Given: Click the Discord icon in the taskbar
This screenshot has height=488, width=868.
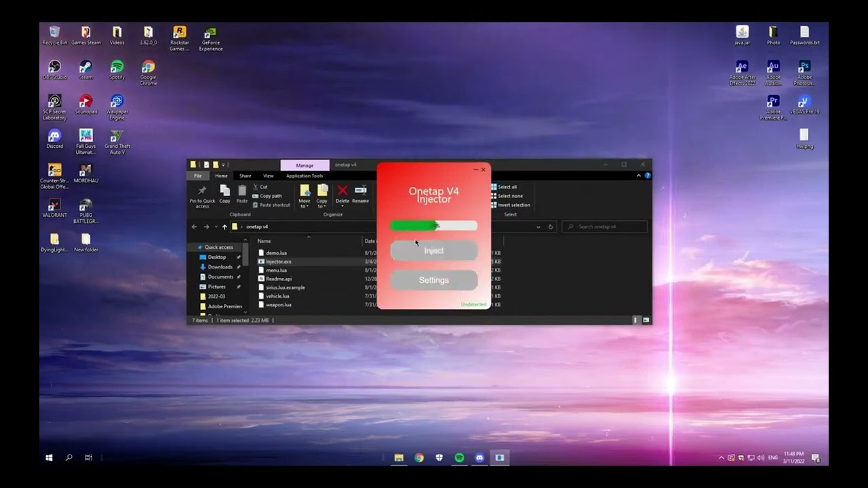Looking at the screenshot, I should coord(479,457).
